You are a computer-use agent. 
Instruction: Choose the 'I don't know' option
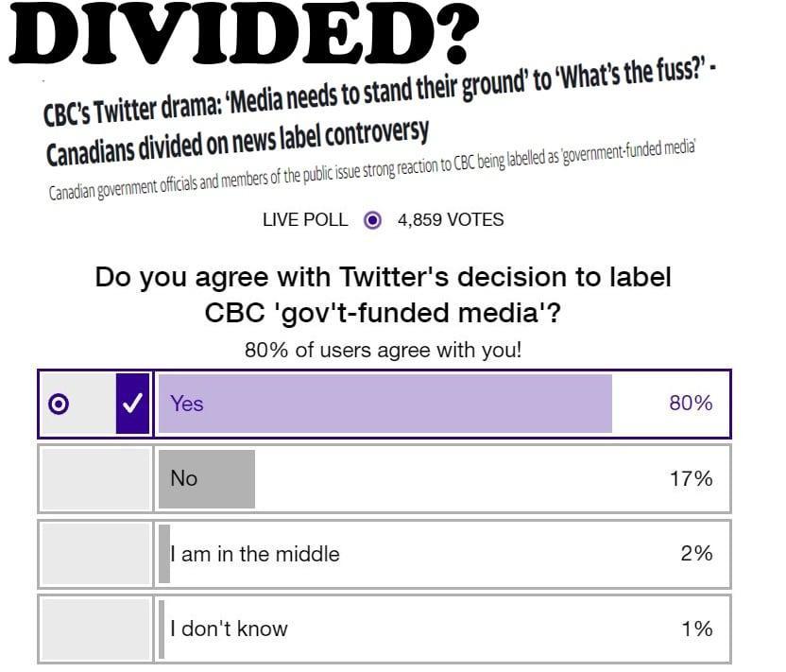[x=384, y=629]
